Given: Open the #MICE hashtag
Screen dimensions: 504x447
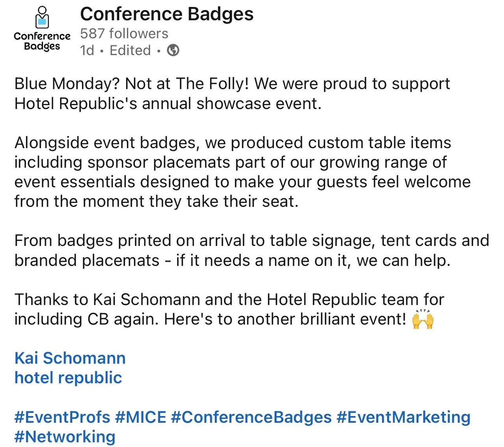Looking at the screenshot, I should (141, 417).
